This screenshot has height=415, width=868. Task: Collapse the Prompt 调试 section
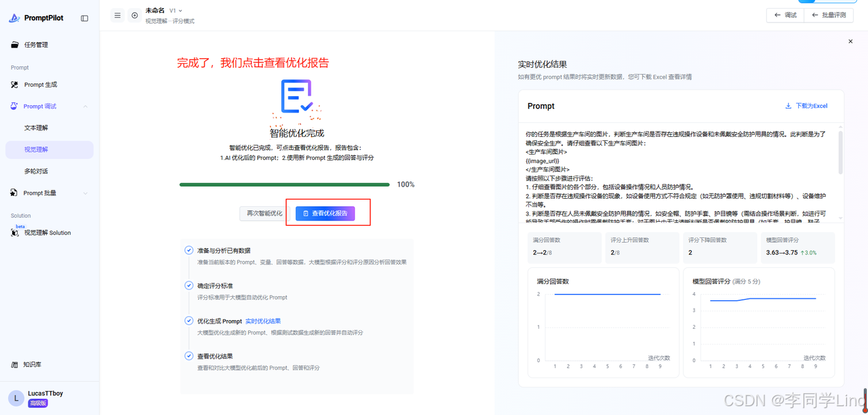click(x=85, y=106)
